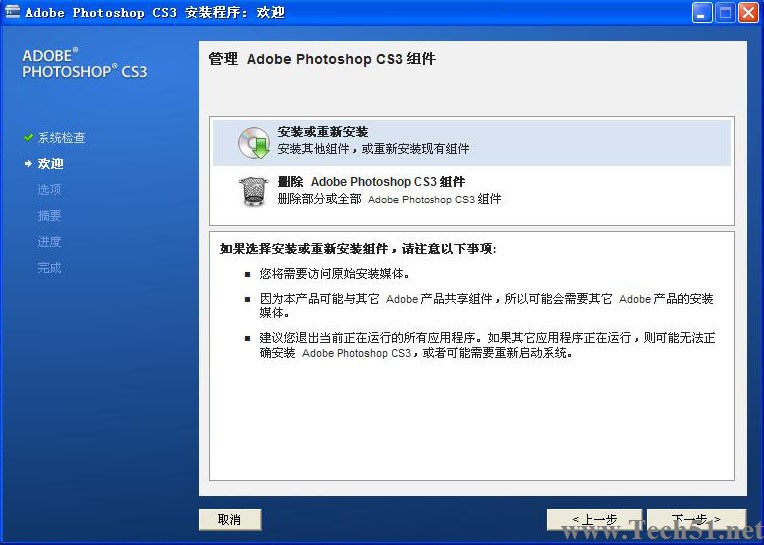Click the CD icon for 安装或重新安装
This screenshot has width=764, height=545.
pos(253,143)
